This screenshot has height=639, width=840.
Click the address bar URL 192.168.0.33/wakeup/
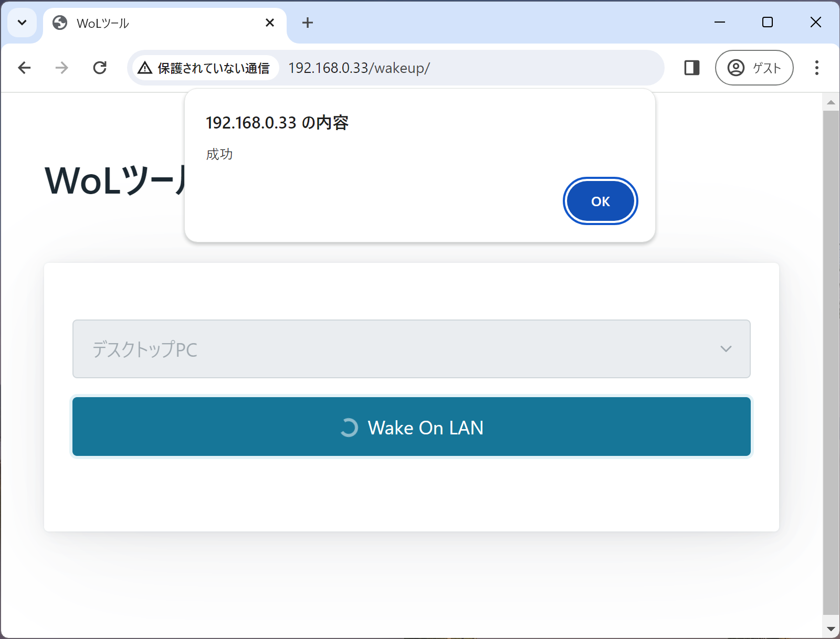tap(359, 68)
